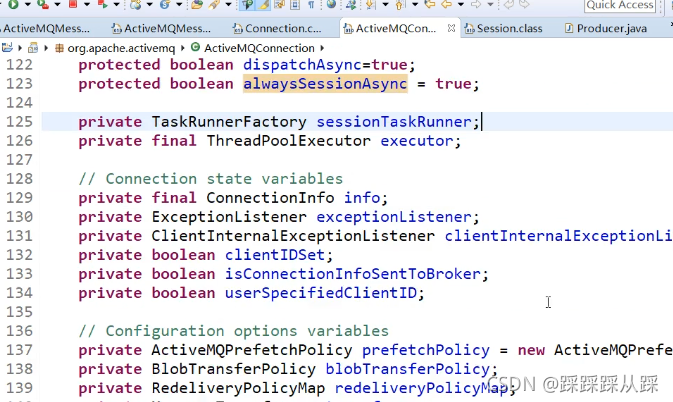Click the dispatchAsync field name

(303, 65)
